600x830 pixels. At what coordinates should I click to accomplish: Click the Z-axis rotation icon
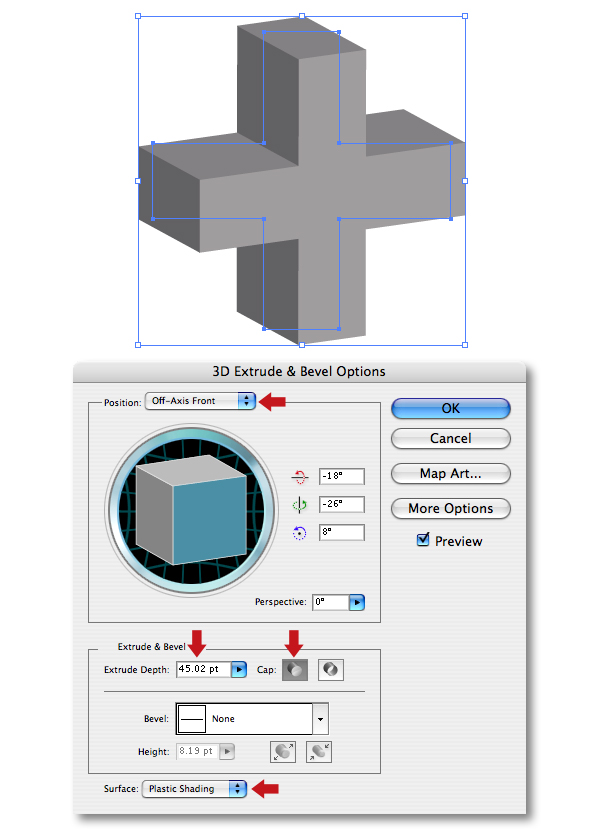pos(300,533)
